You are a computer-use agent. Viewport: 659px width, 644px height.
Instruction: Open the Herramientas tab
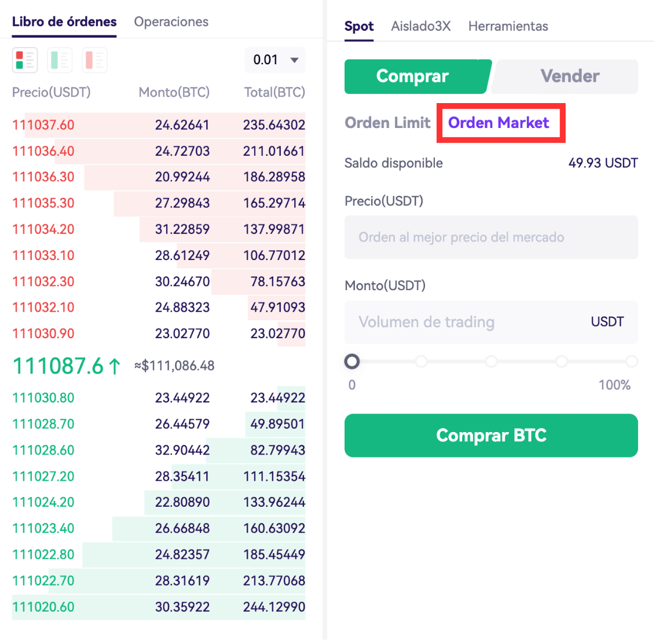click(508, 27)
